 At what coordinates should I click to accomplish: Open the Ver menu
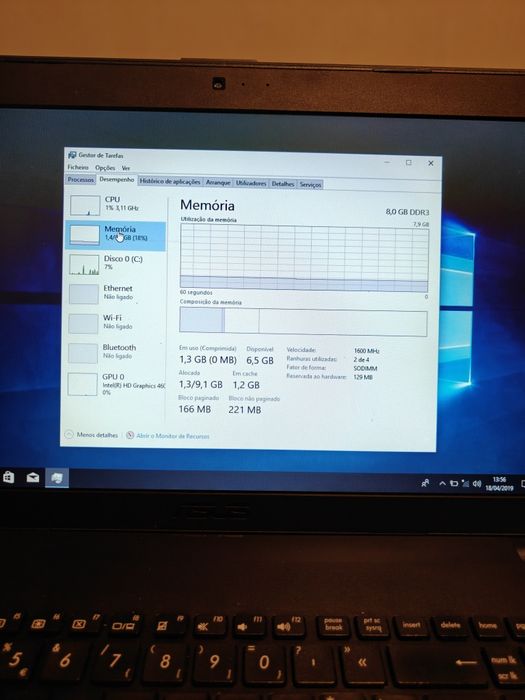[126, 168]
